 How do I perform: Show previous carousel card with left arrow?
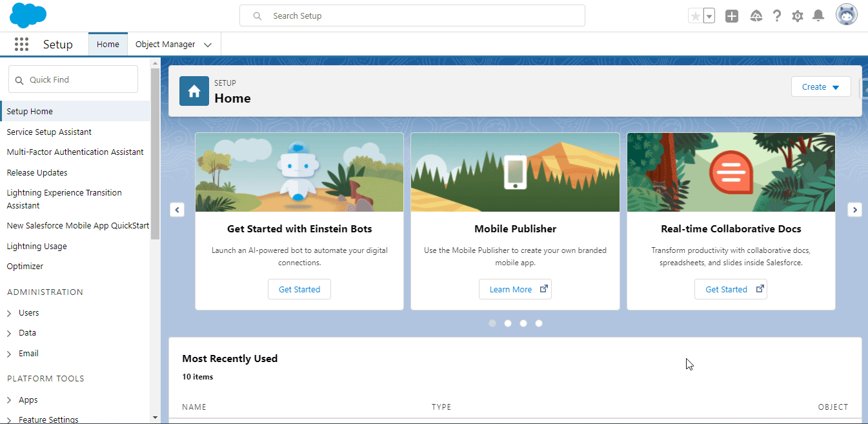[177, 210]
